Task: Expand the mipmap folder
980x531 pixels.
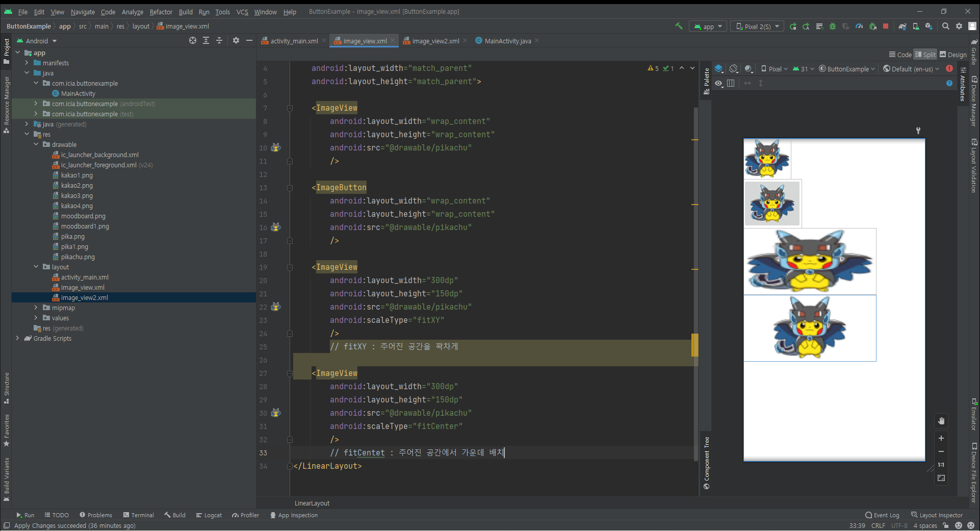Action: click(x=36, y=308)
